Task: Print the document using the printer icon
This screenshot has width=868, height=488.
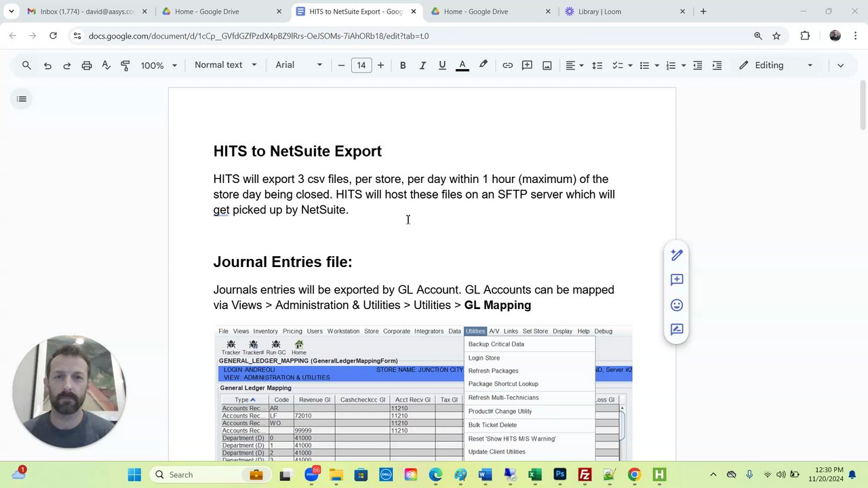Action: 87,65
